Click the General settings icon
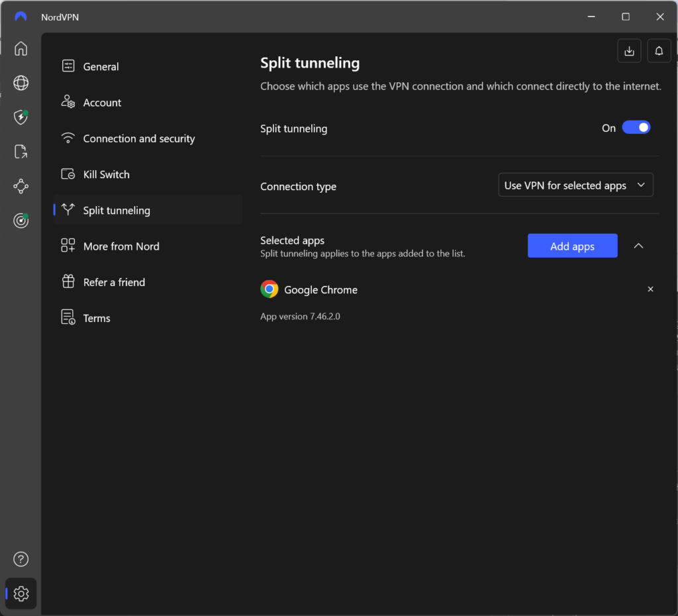Screen dimensions: 678x616 (68, 66)
